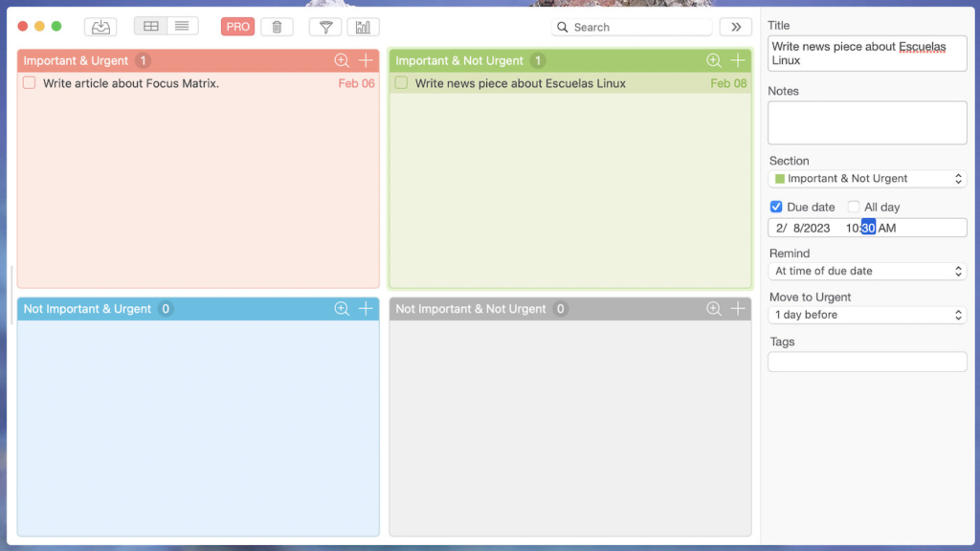Image resolution: width=980 pixels, height=551 pixels.
Task: Add a task via the plus icon in Important & Not Urgent
Action: (x=738, y=60)
